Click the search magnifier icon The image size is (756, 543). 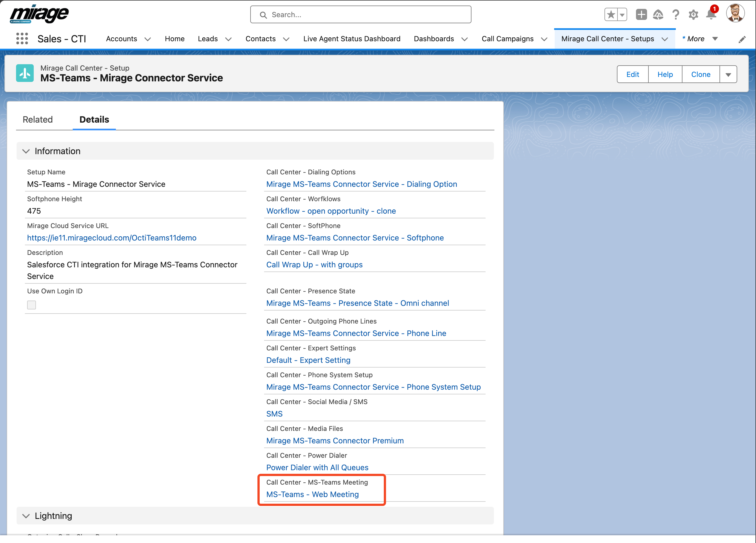pos(263,15)
